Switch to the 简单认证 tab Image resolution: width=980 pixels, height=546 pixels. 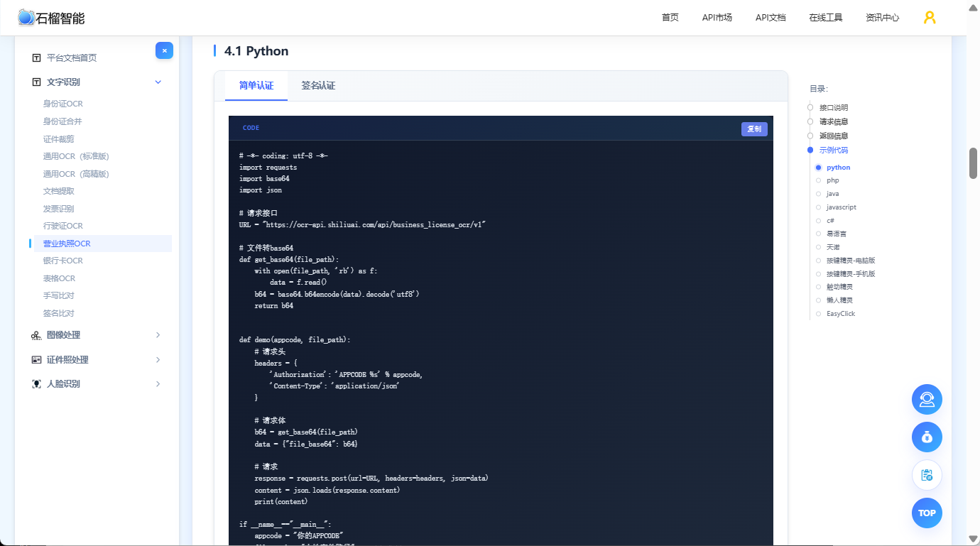coord(256,85)
